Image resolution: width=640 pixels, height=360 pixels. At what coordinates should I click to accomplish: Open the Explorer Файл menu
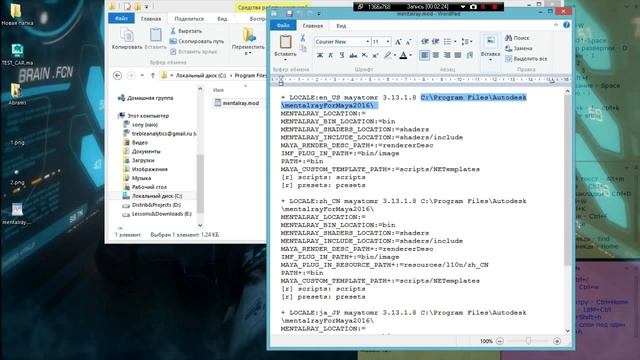pos(121,18)
